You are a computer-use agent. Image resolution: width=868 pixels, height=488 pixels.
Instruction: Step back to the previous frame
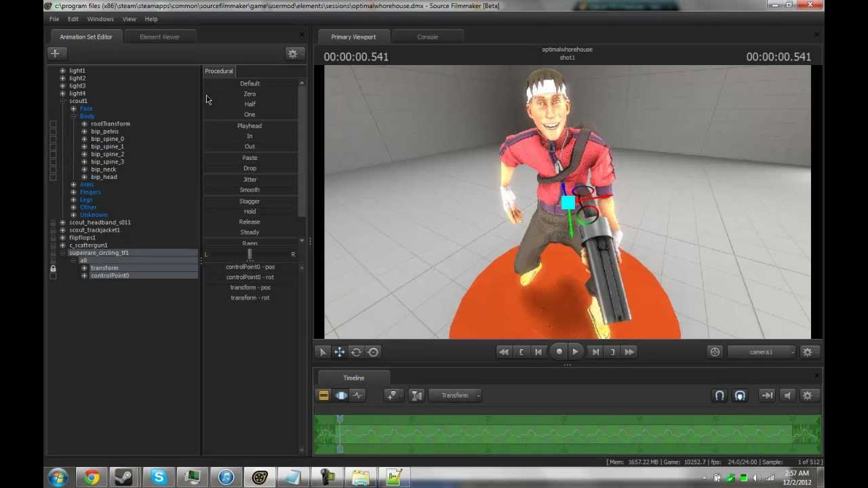[538, 352]
